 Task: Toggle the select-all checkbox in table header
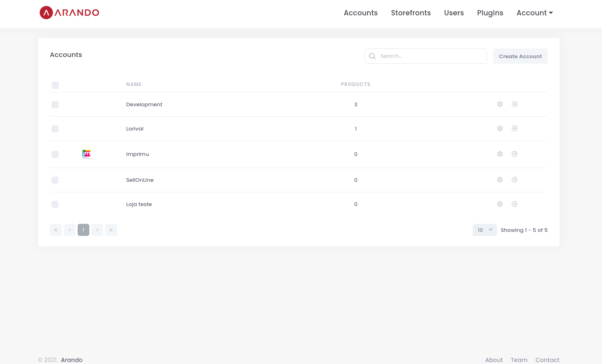click(55, 85)
